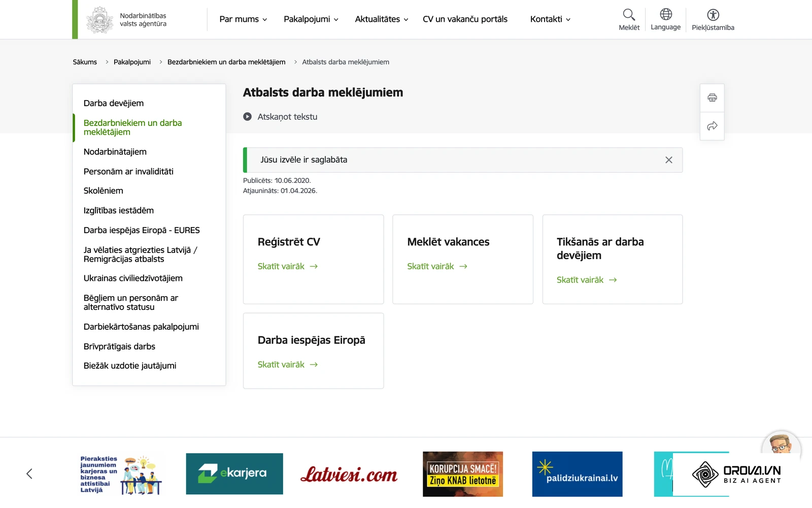Go to Sākums breadcrumb
Screen dimensions: 812x508
(x=85, y=62)
